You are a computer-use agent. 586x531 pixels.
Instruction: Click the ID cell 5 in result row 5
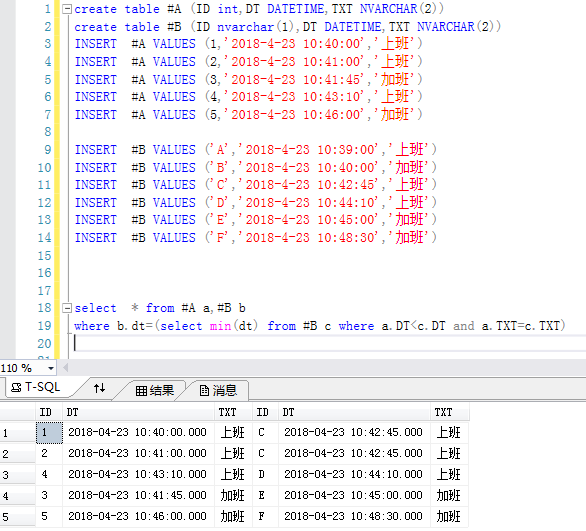pos(49,516)
